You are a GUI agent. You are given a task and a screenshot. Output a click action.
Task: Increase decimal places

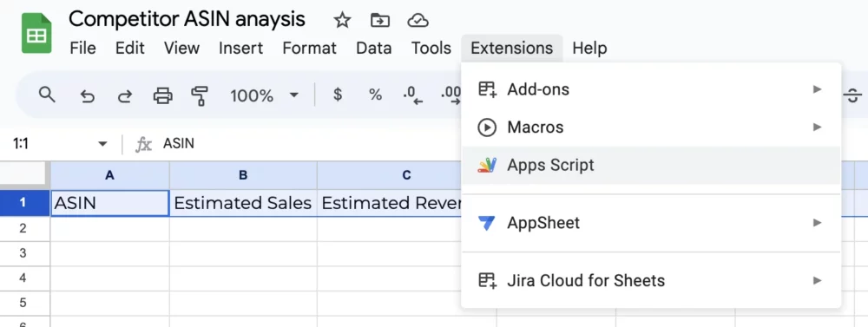[x=450, y=95]
